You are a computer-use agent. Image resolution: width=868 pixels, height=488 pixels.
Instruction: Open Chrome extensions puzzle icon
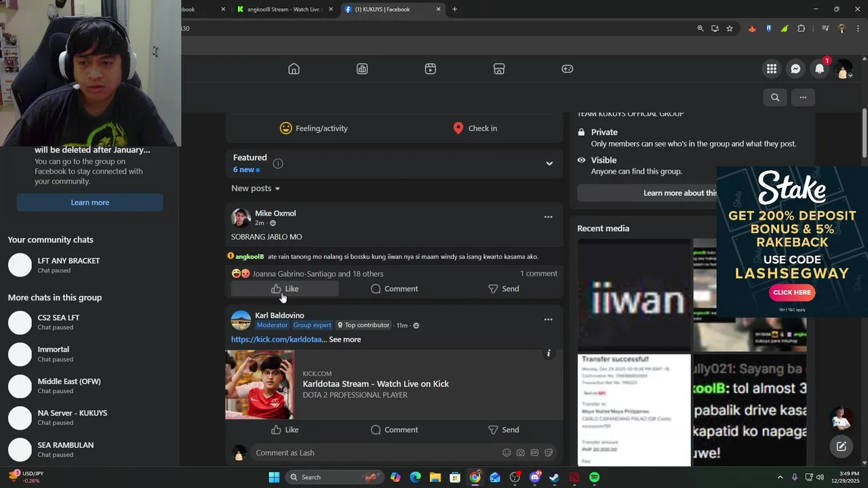point(802,28)
